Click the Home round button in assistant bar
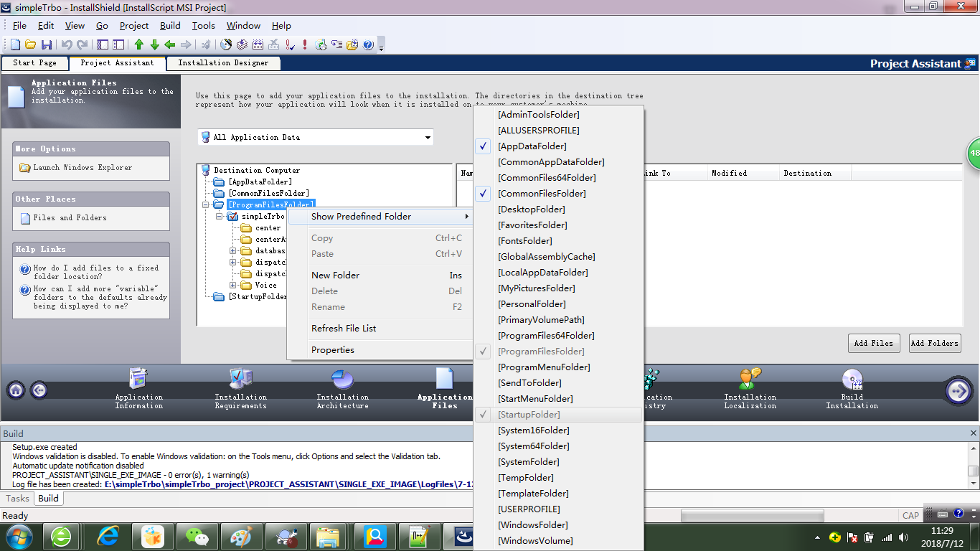This screenshot has width=980, height=551. 16,390
